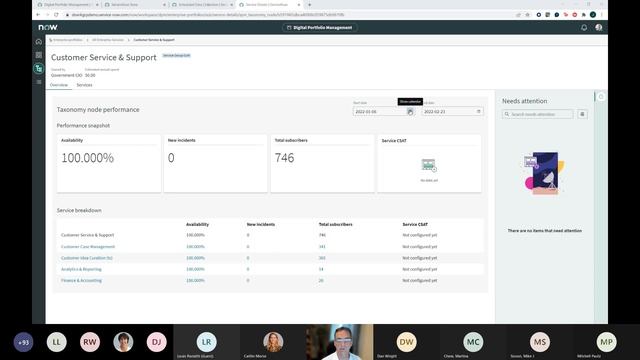
Task: Click the red browser extension icon
Action: (575, 15)
